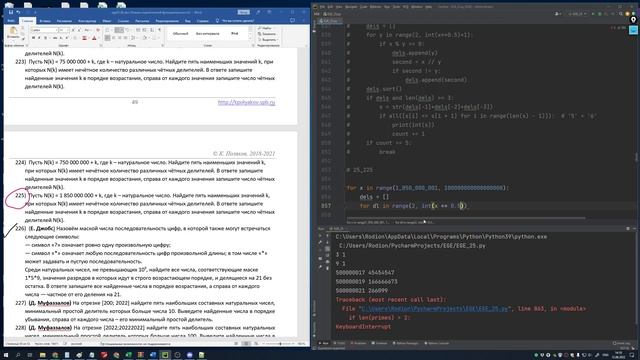Switch to the Рецензирование ribbon tab
640x360 pixels.
tap(167, 21)
